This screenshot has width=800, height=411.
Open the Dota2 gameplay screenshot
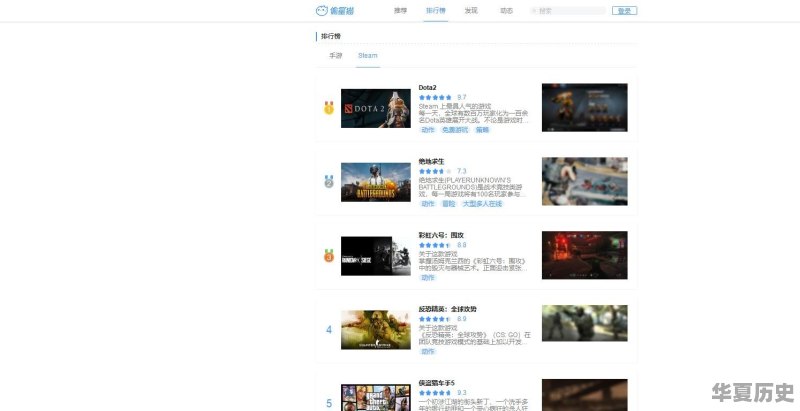pos(585,108)
